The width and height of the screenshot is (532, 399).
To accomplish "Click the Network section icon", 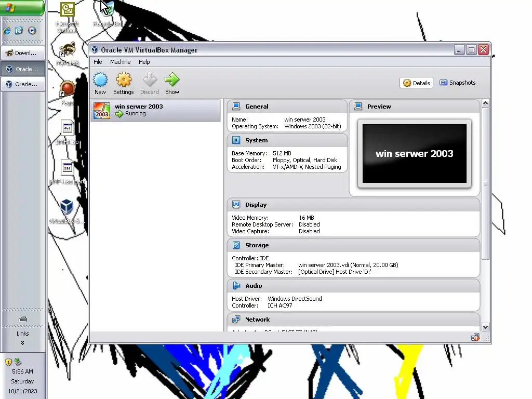I will 236,320.
